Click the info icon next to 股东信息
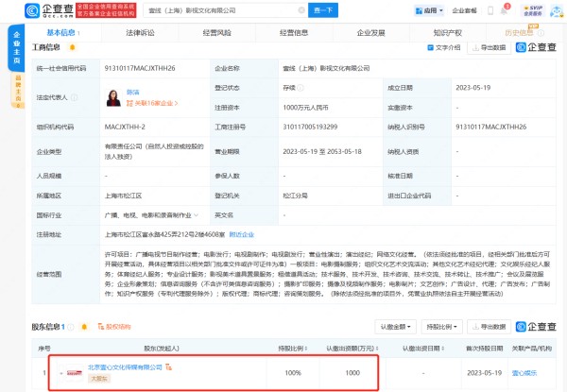This screenshot has width=567, height=392. [x=71, y=327]
